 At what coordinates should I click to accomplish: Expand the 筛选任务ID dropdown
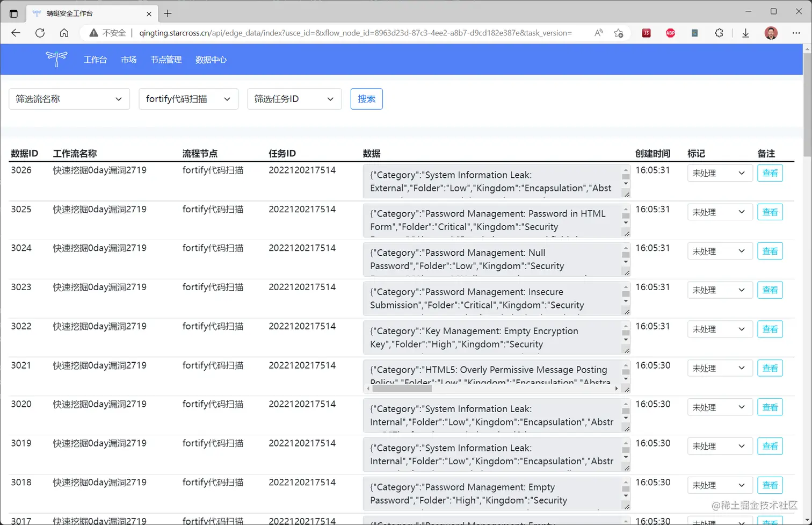coord(294,99)
